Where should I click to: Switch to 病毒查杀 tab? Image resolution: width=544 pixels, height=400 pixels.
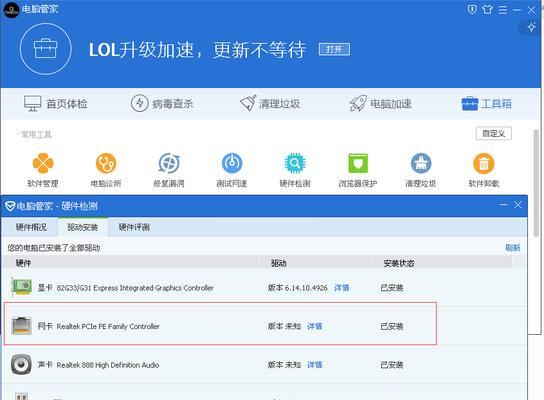click(162, 103)
